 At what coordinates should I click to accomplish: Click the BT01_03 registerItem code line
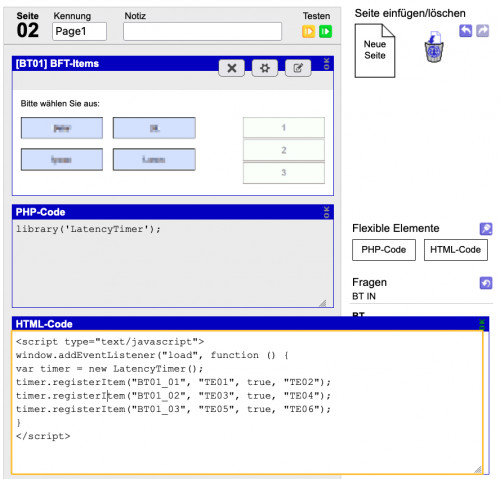pos(173,409)
